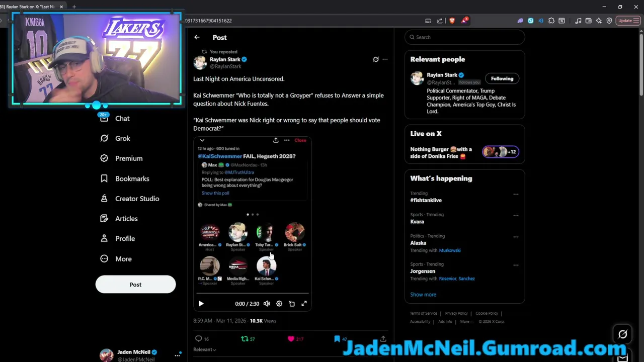The height and width of the screenshot is (362, 644).
Task: Open Grok in the sidebar
Action: (115, 138)
